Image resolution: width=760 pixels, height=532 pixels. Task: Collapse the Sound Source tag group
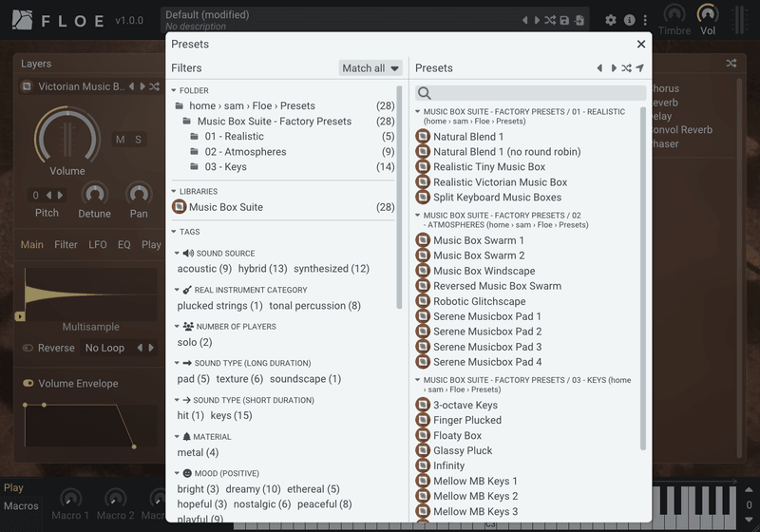179,254
